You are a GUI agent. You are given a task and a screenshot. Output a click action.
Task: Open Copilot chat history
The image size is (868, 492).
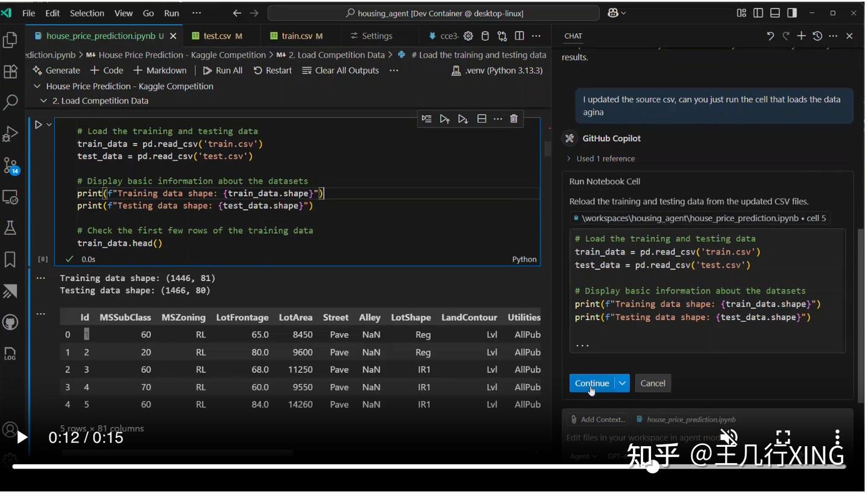click(x=817, y=36)
